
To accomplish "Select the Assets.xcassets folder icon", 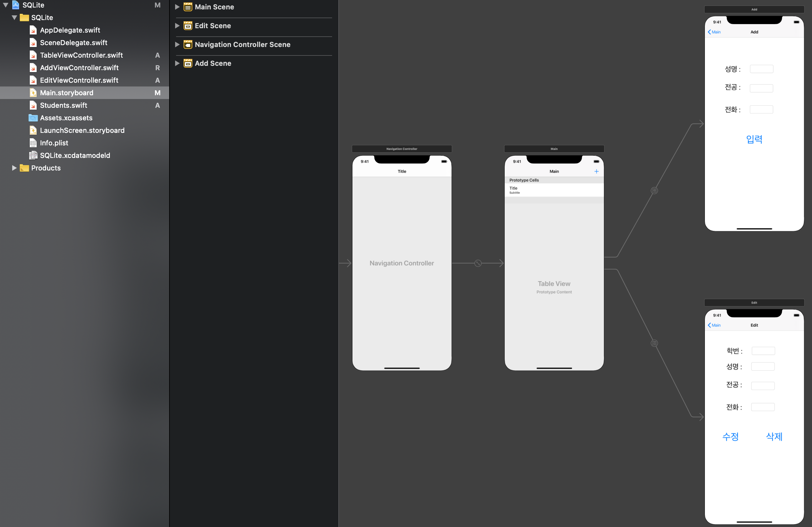I will coord(33,118).
